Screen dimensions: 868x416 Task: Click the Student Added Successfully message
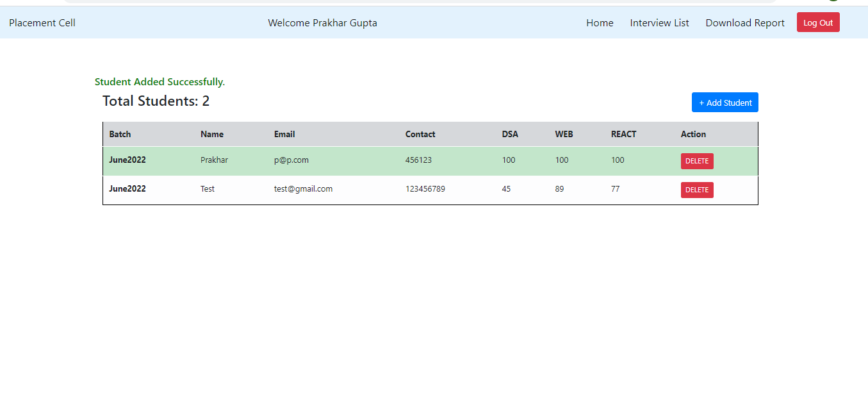click(x=160, y=81)
